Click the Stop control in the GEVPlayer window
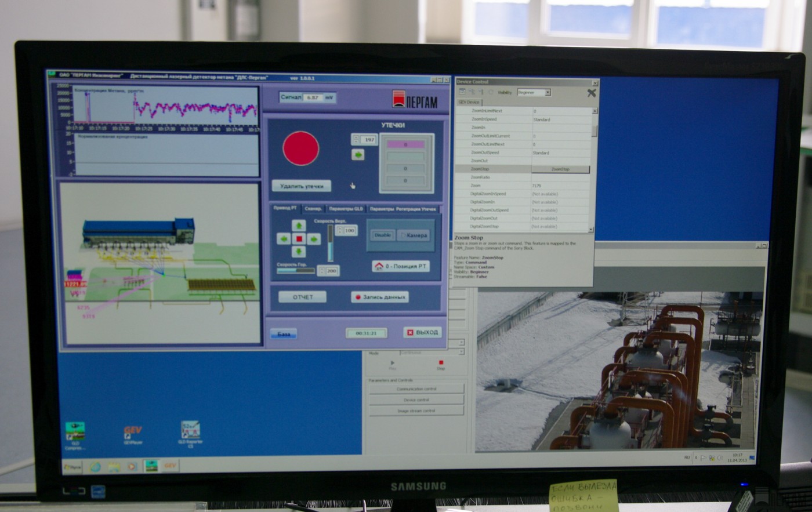 441,365
